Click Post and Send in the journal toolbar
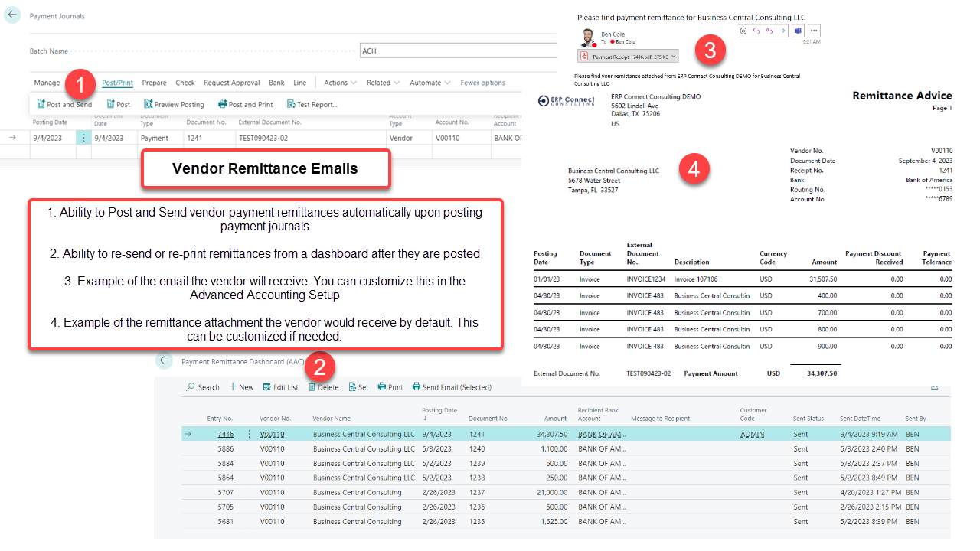The width and height of the screenshot is (980, 551). point(64,104)
